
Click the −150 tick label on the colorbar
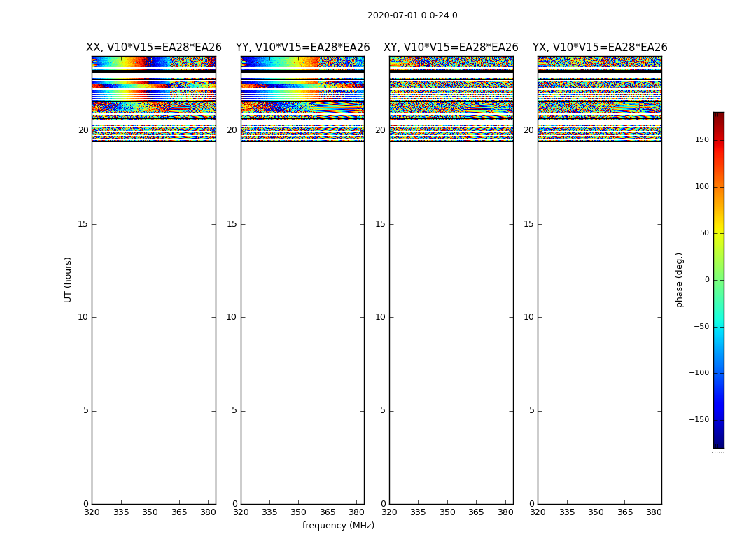tap(699, 419)
